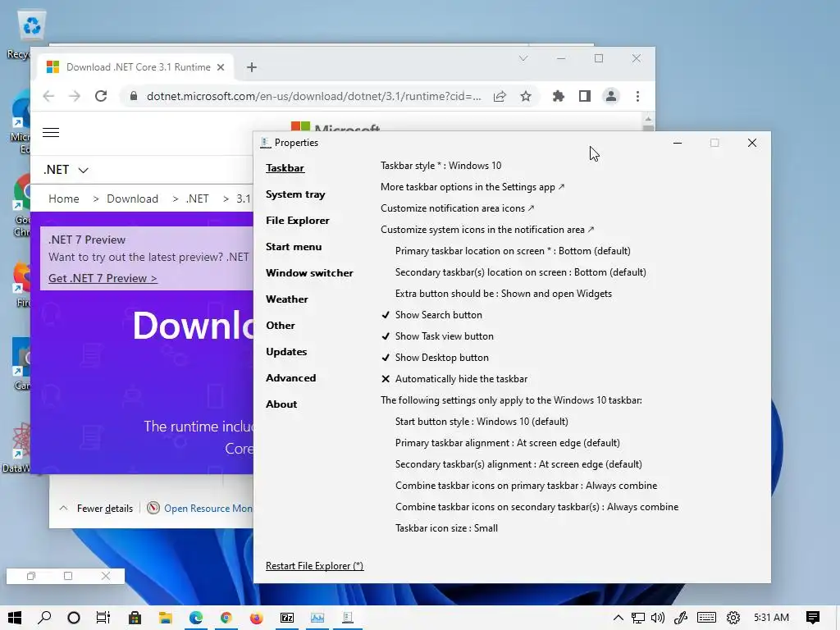Open the notification center icon
The width and height of the screenshot is (840, 630).
coord(813,618)
